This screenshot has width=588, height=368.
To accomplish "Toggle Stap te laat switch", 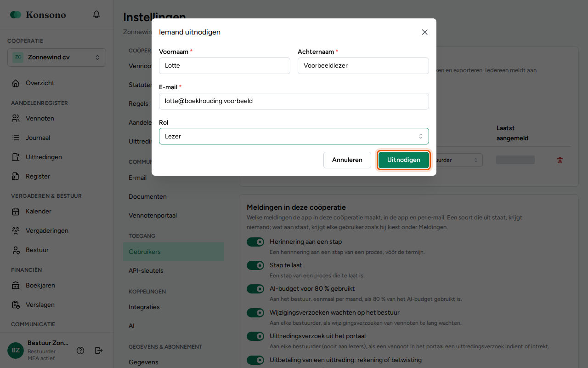I will coord(255,265).
